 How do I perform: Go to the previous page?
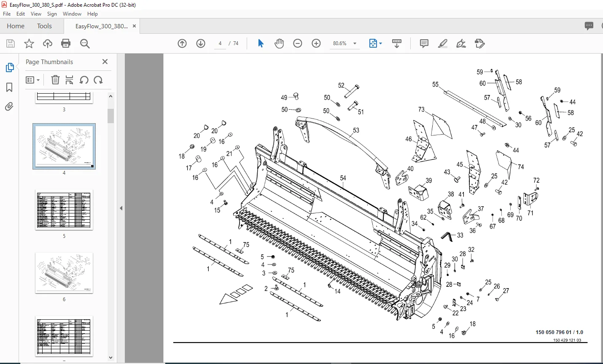pyautogui.click(x=182, y=43)
